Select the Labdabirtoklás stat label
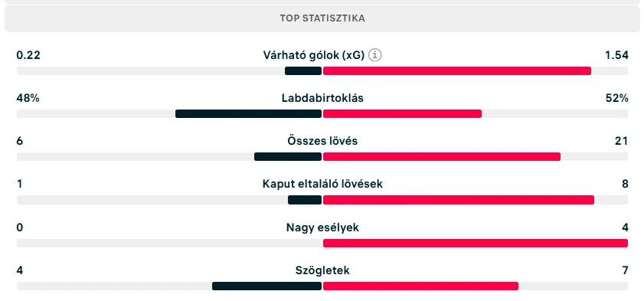Image resolution: width=644 pixels, height=301 pixels. tap(322, 98)
